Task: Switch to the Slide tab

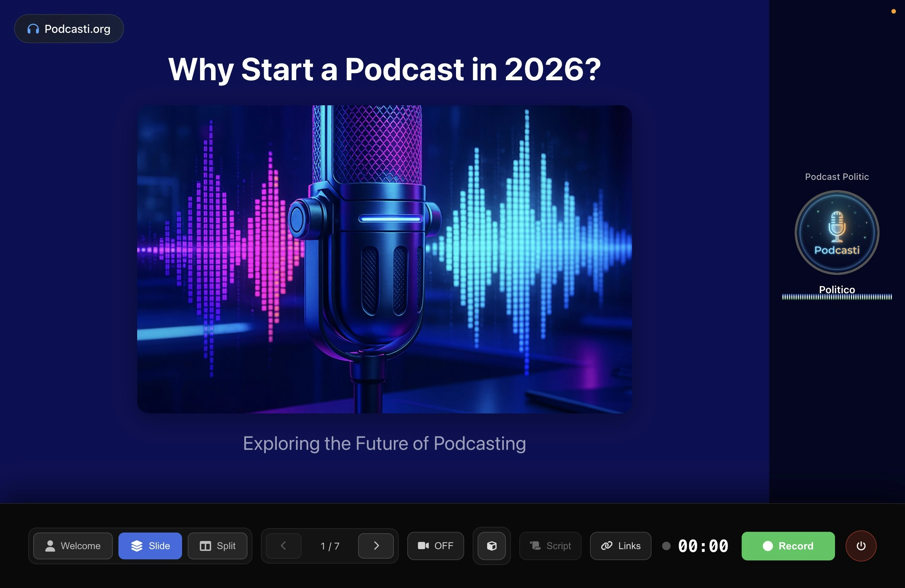Action: [x=151, y=546]
